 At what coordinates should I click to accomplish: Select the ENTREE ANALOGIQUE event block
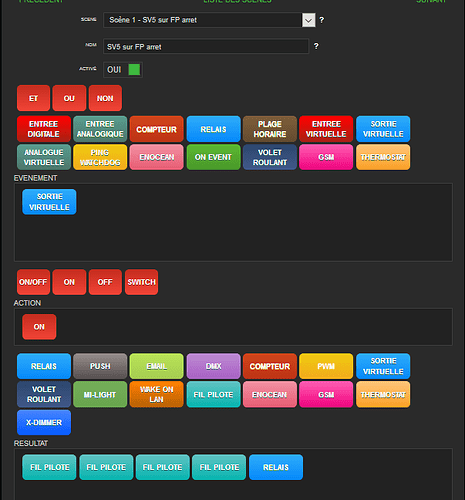[100, 129]
